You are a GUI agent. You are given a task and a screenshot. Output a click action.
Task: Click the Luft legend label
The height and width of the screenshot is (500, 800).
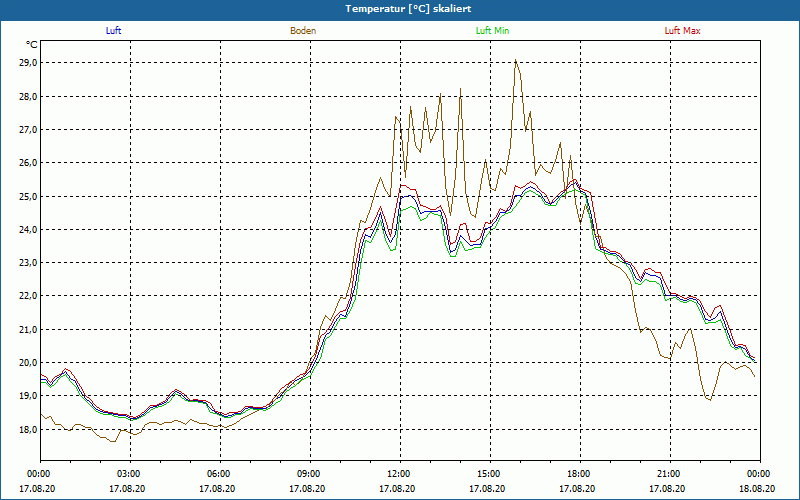click(x=113, y=31)
